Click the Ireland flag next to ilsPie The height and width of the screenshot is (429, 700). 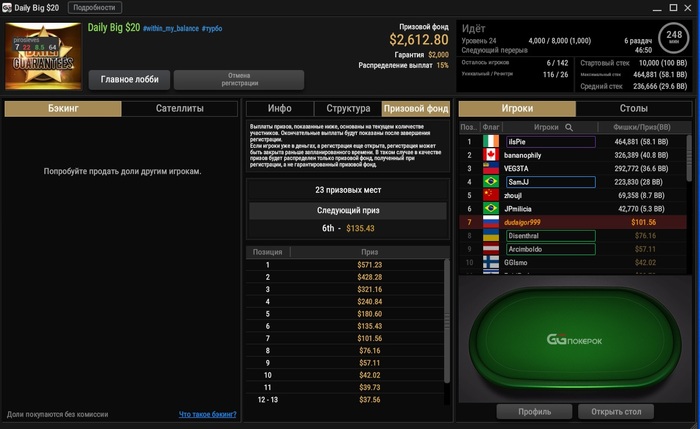[x=491, y=142]
